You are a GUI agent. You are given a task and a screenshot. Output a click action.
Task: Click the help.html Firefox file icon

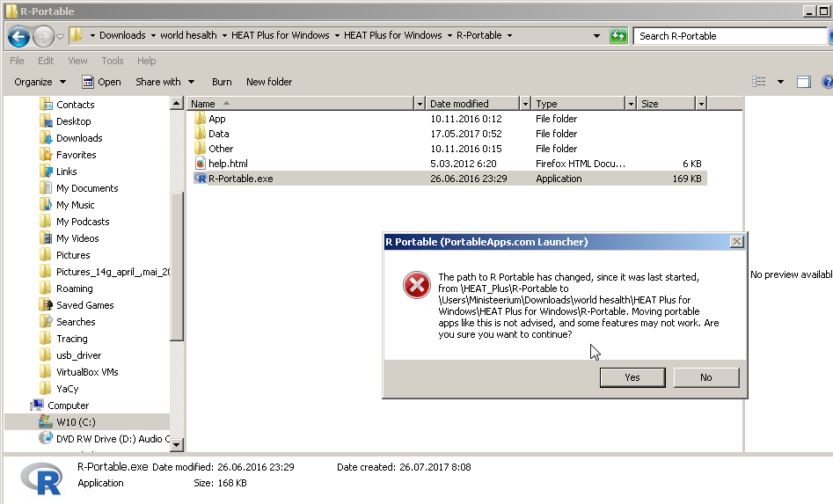click(201, 163)
